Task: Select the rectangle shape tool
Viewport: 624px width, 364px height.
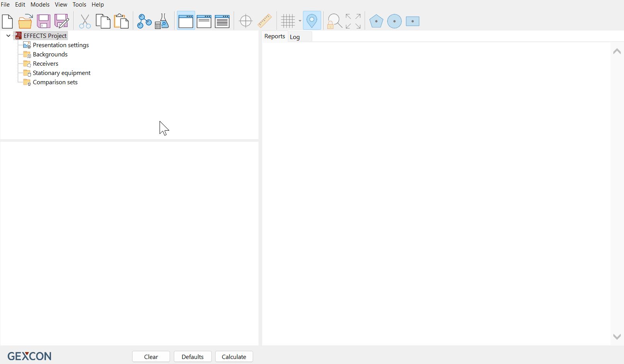Action: point(413,21)
